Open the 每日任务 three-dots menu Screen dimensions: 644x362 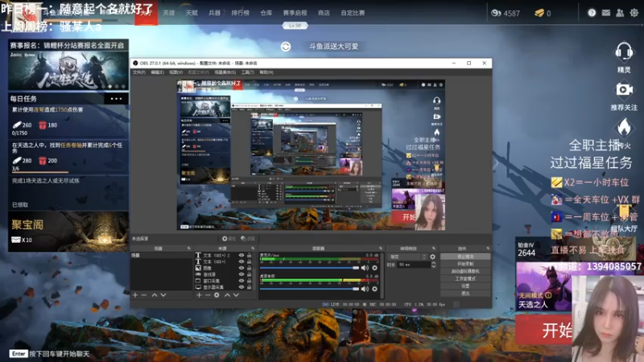[116, 98]
